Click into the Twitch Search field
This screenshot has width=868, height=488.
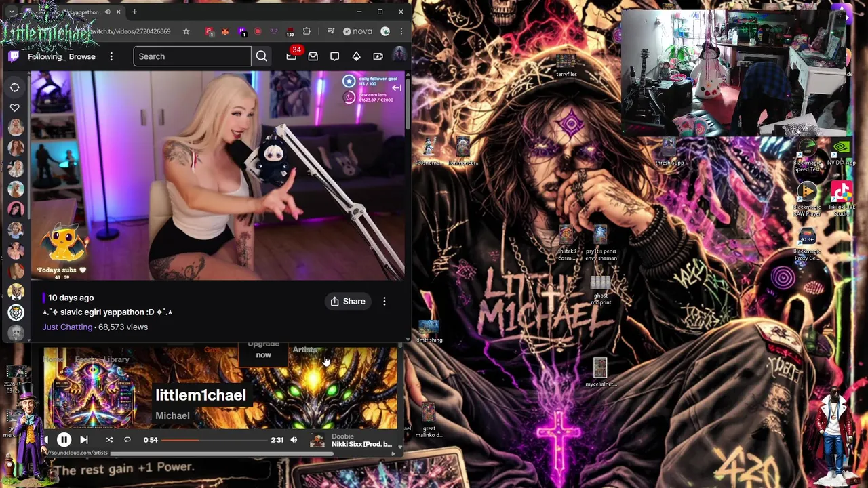[192, 56]
